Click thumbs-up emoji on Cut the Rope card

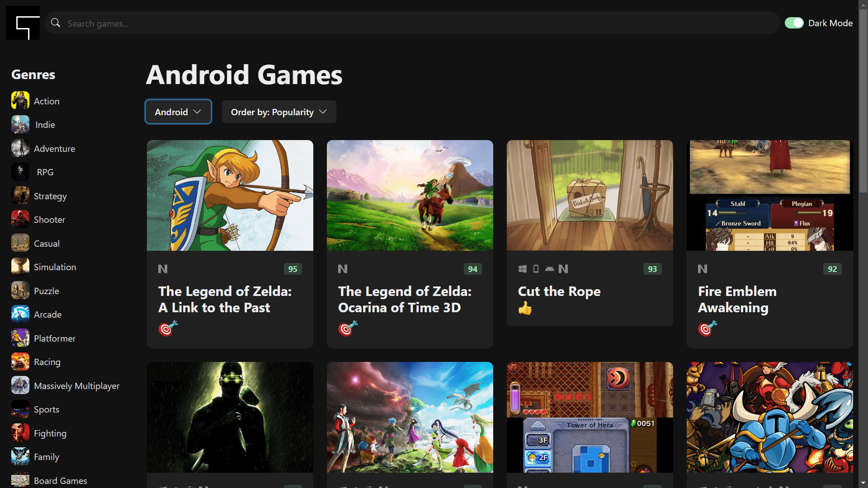(x=525, y=309)
